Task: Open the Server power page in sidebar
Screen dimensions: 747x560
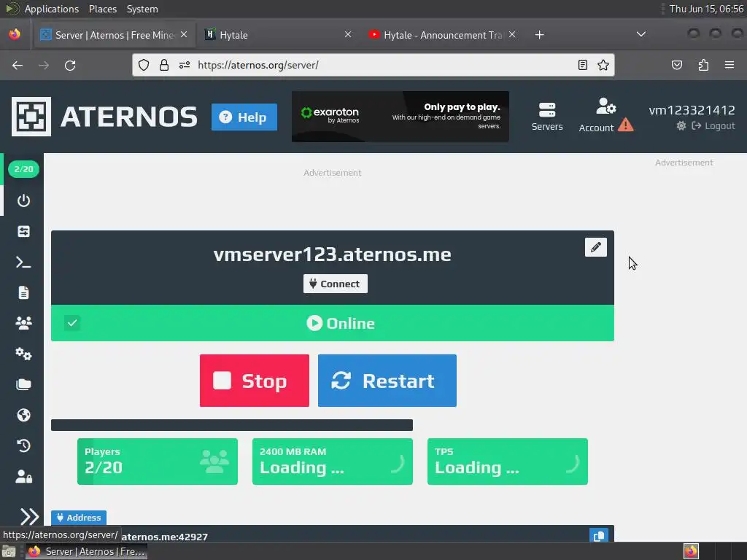Action: point(23,201)
